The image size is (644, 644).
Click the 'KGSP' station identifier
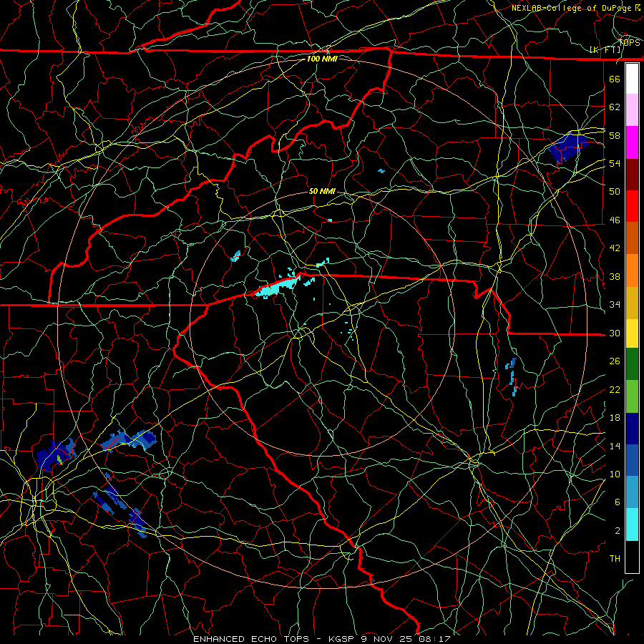pos(342,639)
